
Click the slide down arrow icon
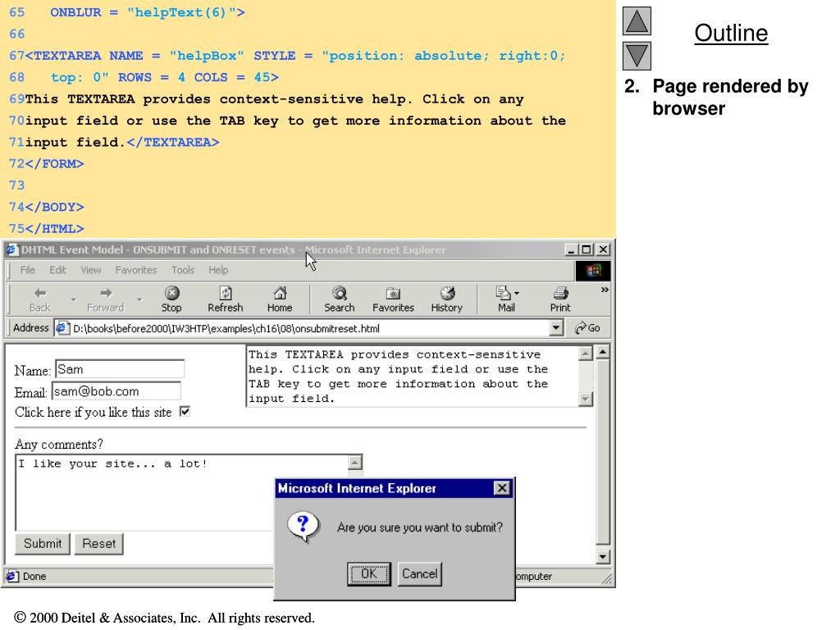pos(637,56)
